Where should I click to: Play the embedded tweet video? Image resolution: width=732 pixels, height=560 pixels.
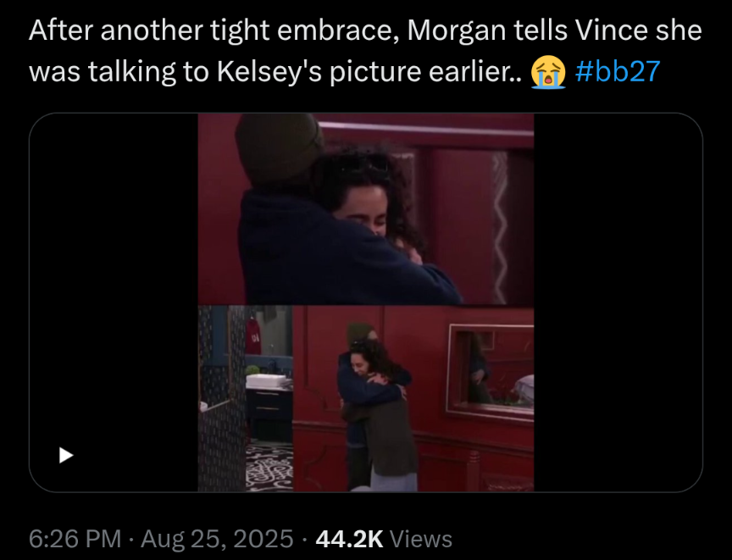click(66, 455)
